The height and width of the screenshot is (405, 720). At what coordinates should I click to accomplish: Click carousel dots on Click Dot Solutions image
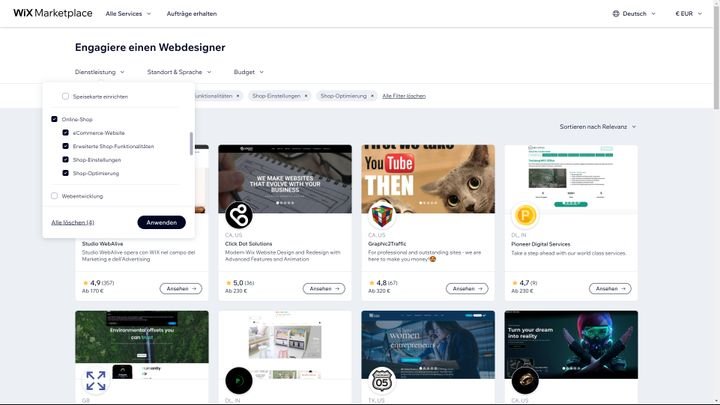(285, 202)
